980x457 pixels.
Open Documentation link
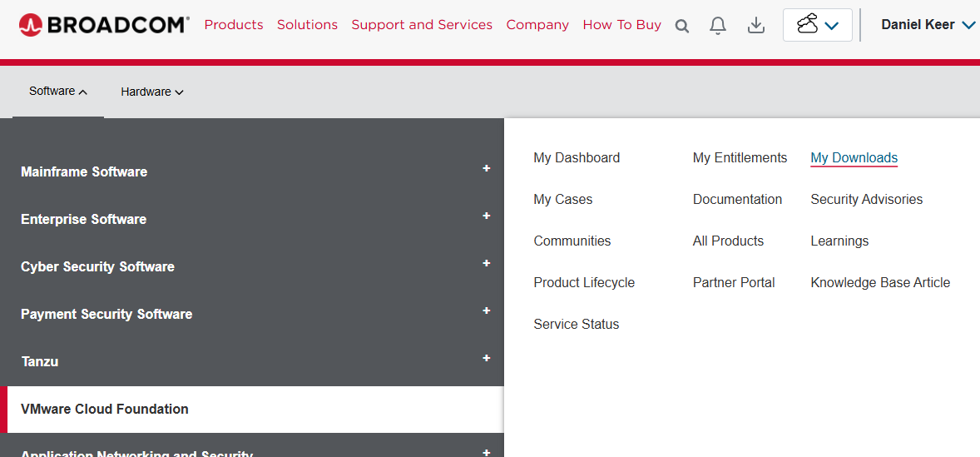pyautogui.click(x=738, y=199)
